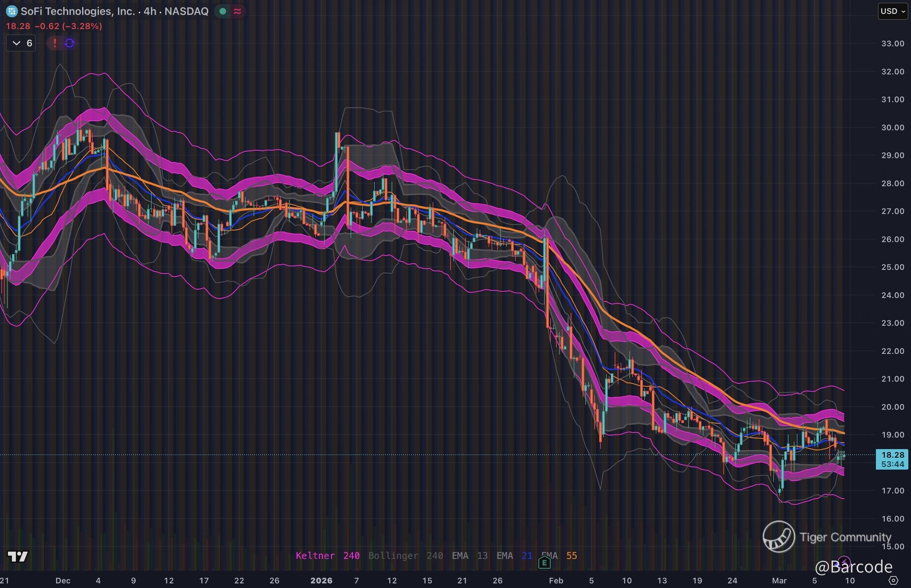Click the purple lightning flash icon

coord(844,561)
